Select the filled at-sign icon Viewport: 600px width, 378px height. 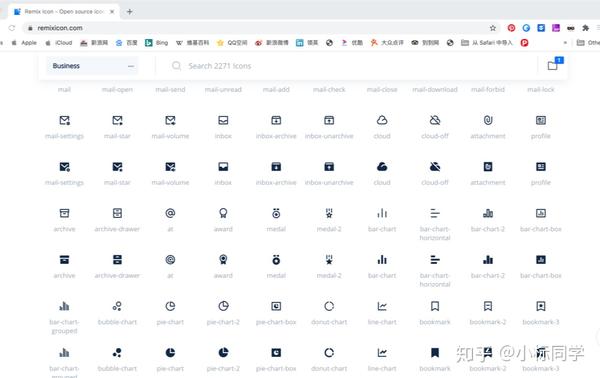coord(170,260)
